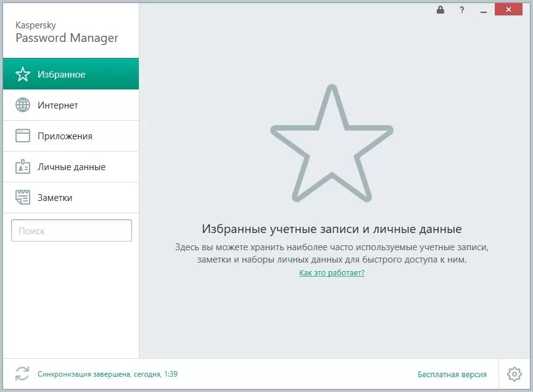
Task: Lock the vault with the padlock icon
Action: [440, 10]
